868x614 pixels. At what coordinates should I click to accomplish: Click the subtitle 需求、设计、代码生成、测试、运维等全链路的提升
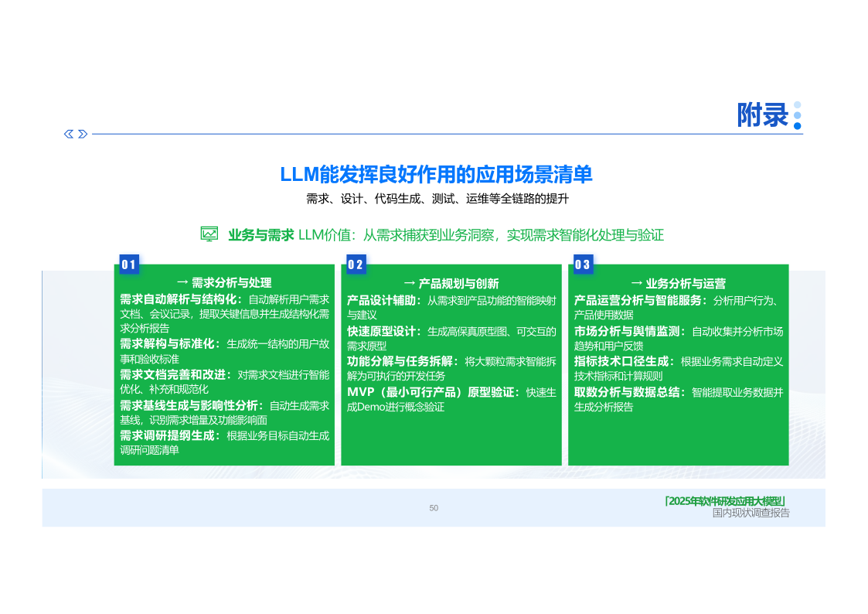[437, 199]
